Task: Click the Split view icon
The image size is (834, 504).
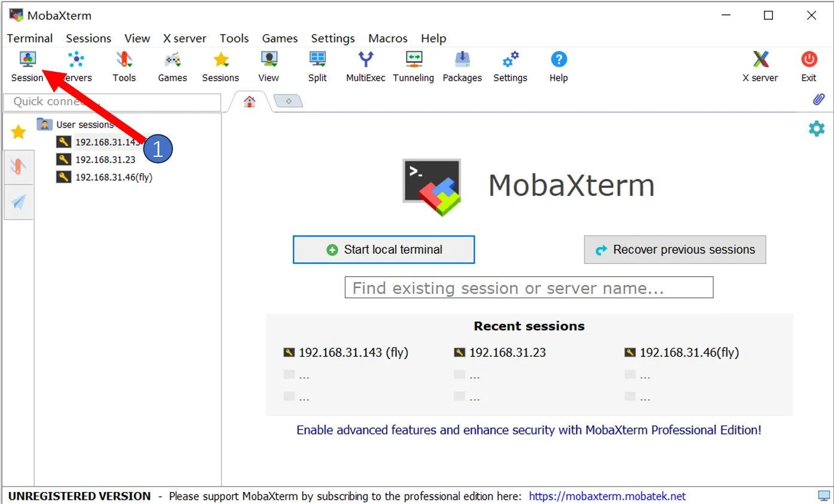Action: [317, 66]
